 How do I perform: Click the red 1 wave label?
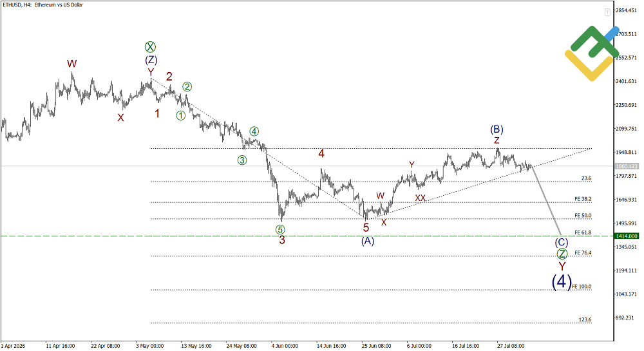click(157, 113)
